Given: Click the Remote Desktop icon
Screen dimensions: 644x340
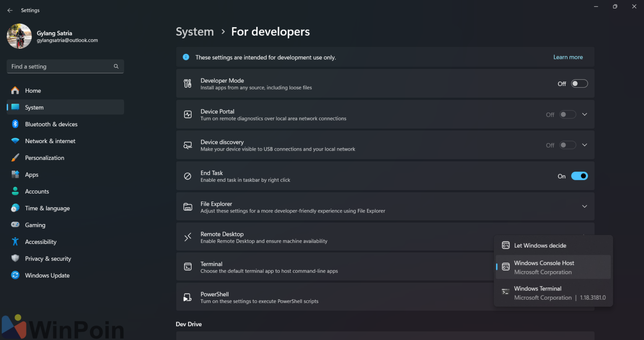Looking at the screenshot, I should [x=187, y=237].
